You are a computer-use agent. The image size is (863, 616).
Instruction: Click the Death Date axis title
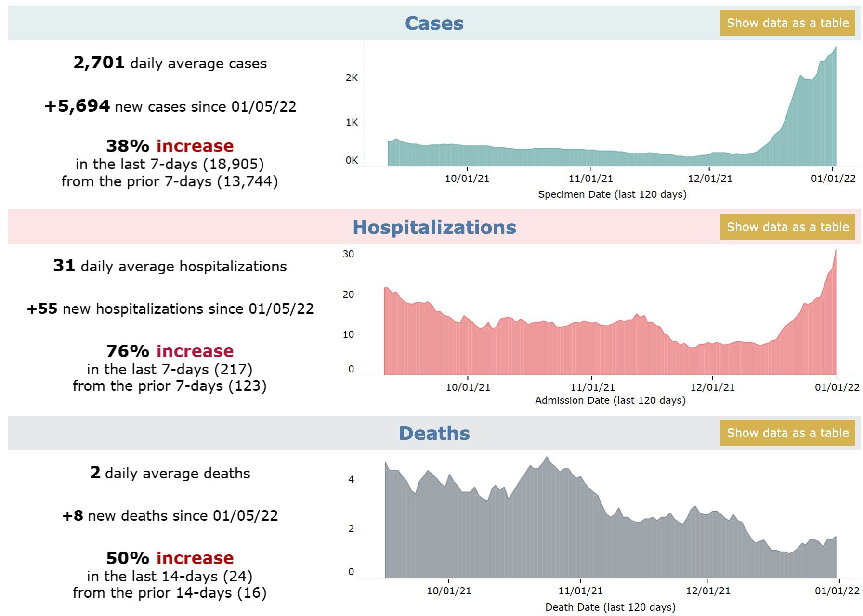(x=610, y=607)
